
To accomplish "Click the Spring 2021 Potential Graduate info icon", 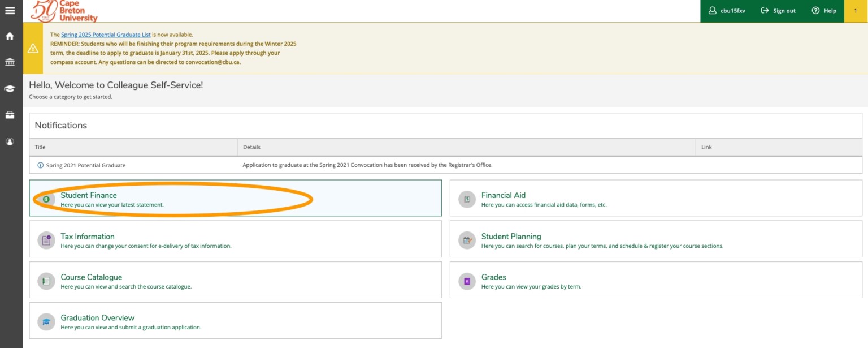I will pos(40,165).
